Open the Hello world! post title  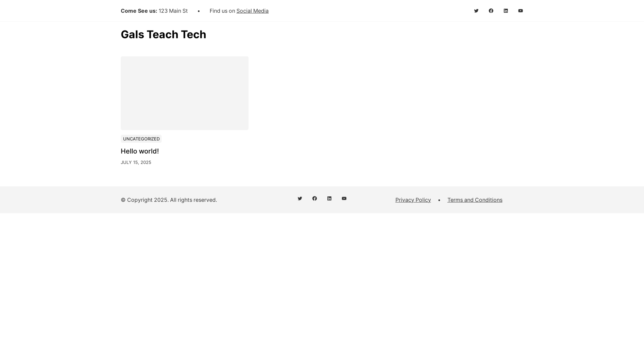140,151
